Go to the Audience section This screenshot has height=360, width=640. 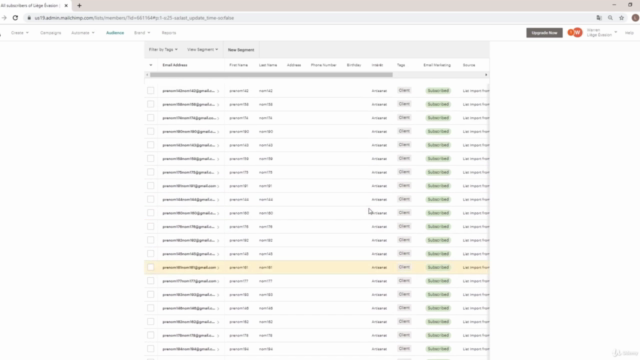click(x=115, y=33)
